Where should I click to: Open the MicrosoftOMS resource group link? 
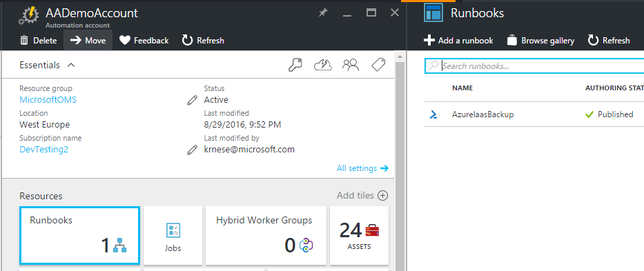48,100
